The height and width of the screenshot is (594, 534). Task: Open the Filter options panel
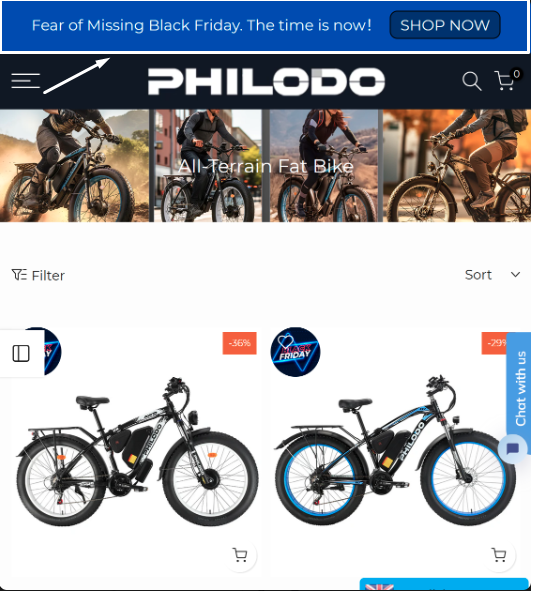[38, 275]
